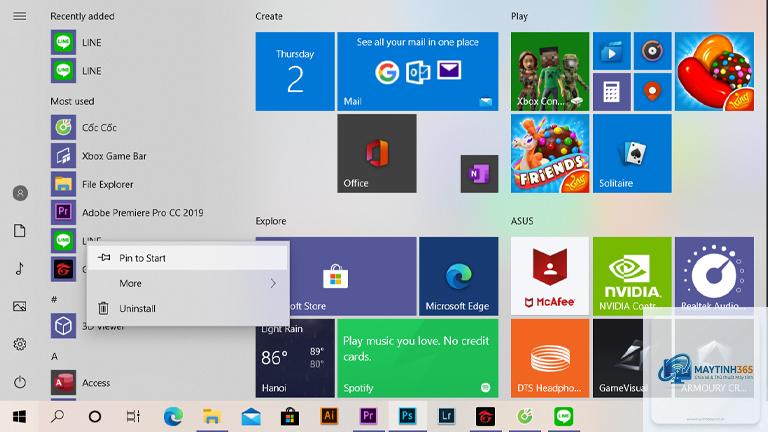Open the Microsoft Edge tile
The height and width of the screenshot is (432, 768).
click(459, 276)
